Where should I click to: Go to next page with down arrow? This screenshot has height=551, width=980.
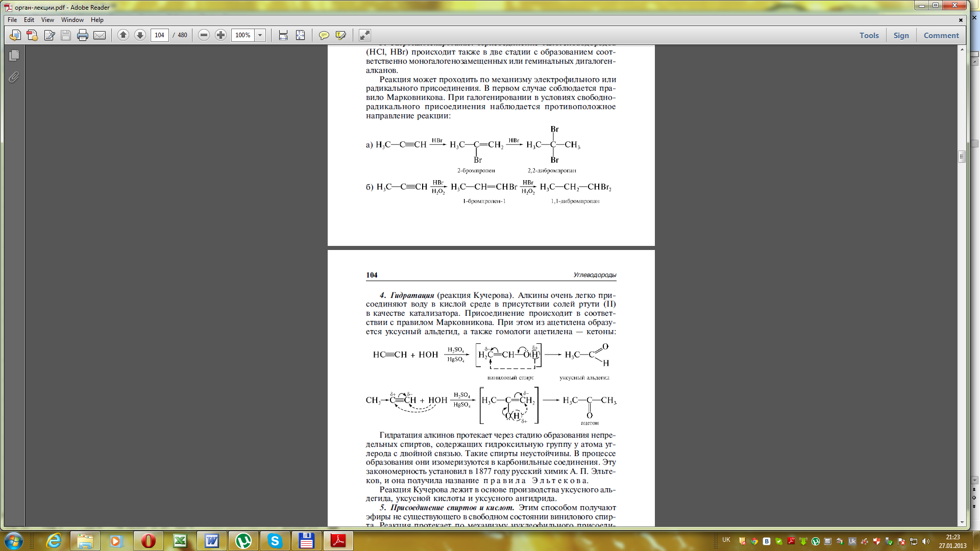[x=140, y=35]
